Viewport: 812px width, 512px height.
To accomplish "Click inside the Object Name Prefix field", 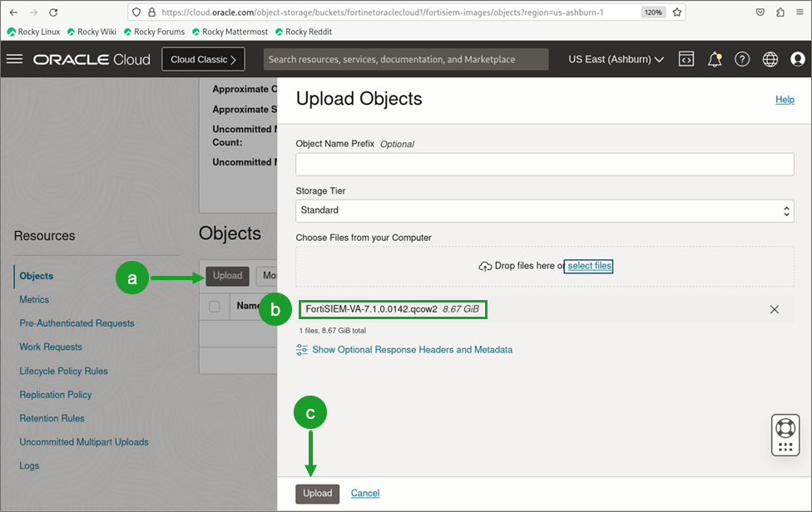I will [x=544, y=164].
